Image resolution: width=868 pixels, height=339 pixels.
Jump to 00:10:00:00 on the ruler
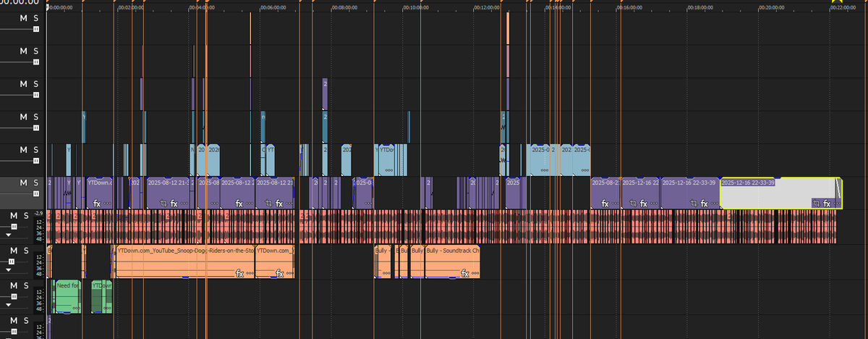click(415, 7)
